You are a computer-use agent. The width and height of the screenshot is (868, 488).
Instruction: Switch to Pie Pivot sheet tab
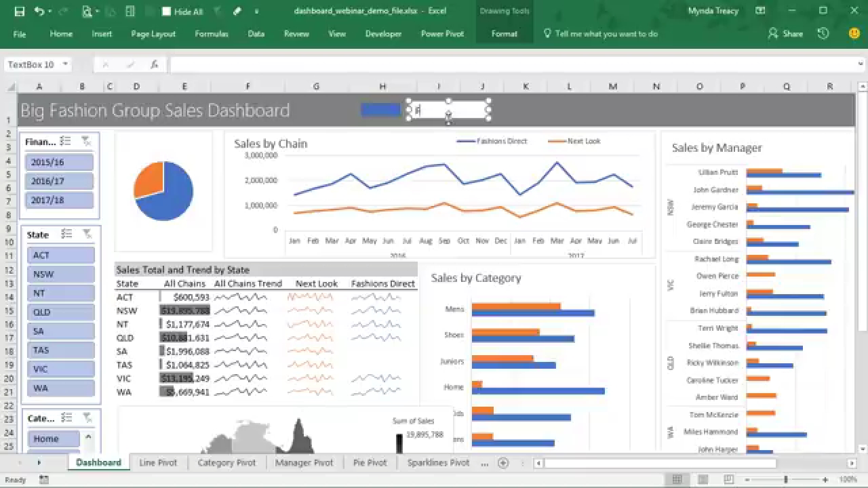[370, 462]
